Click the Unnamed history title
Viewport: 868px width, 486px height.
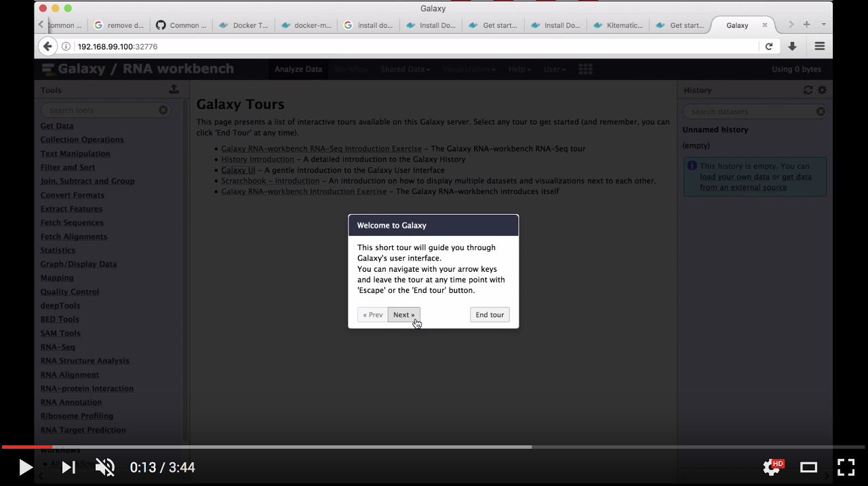coord(715,129)
